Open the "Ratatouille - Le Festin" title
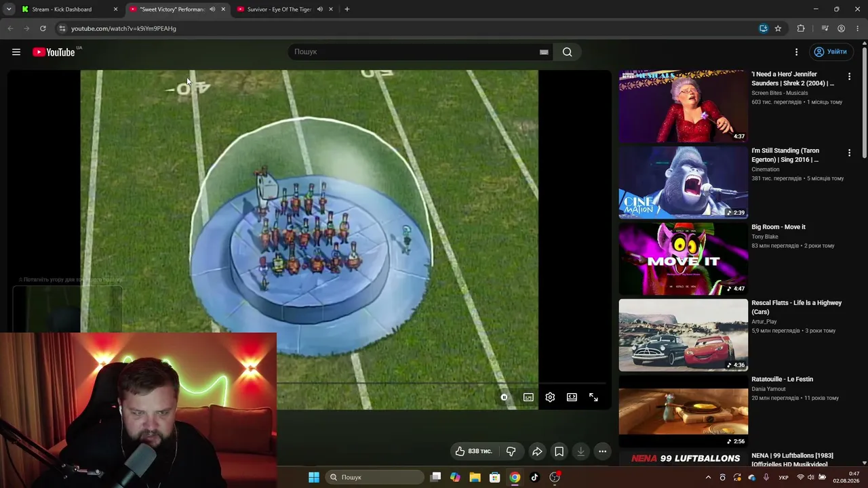Screen dimensions: 868x488 [782, 380]
